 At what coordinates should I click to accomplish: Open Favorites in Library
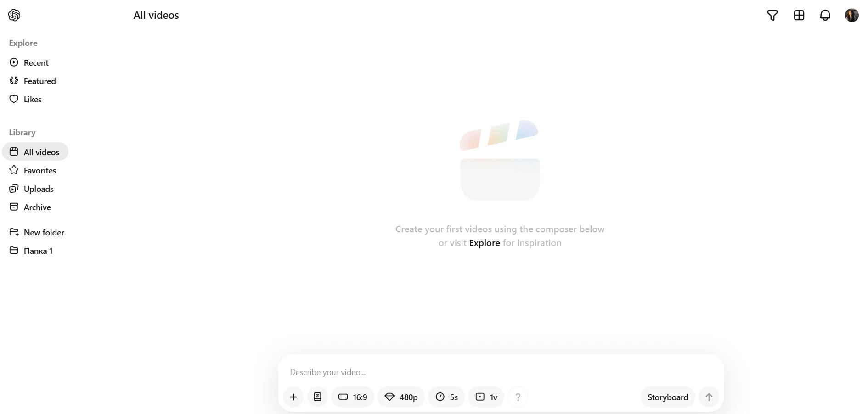pos(33,170)
